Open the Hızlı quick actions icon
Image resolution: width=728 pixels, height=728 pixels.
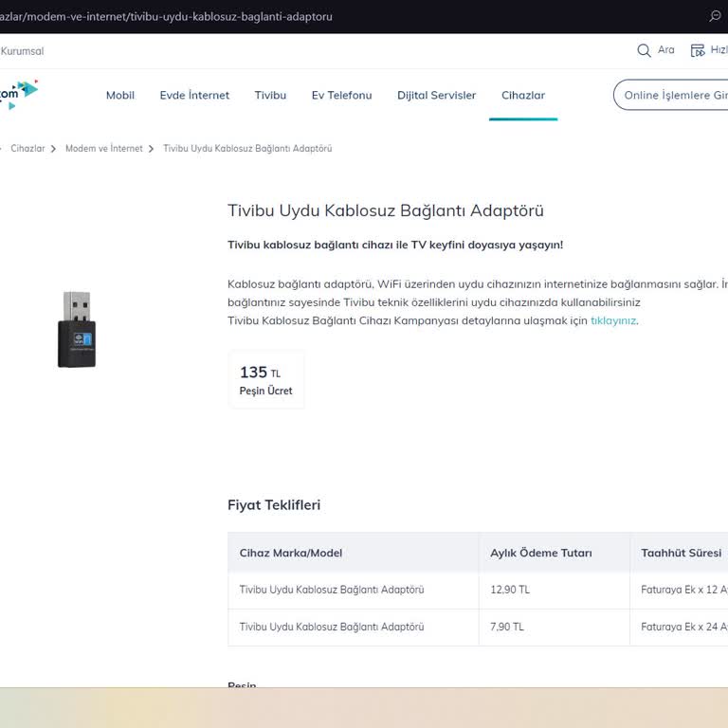pyautogui.click(x=698, y=50)
